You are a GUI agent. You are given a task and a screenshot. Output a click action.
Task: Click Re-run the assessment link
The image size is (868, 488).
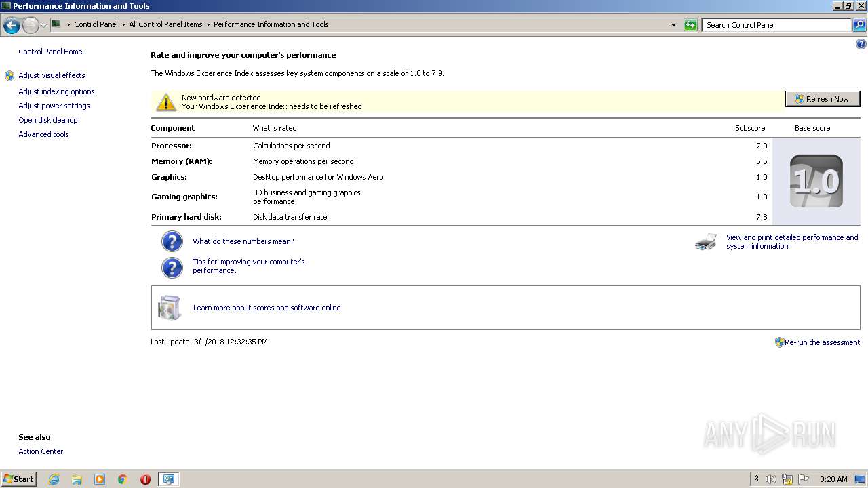click(x=822, y=342)
